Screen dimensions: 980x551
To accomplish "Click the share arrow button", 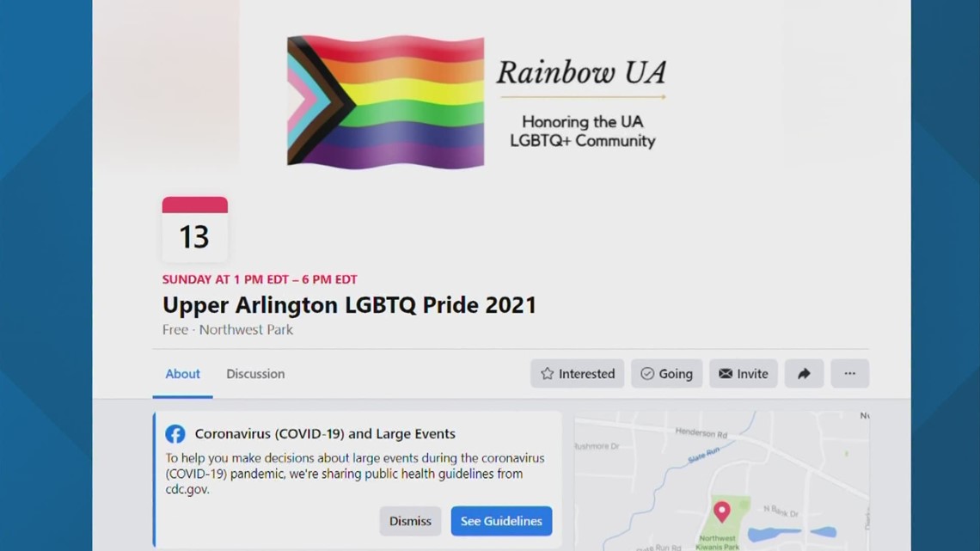I will pos(804,374).
